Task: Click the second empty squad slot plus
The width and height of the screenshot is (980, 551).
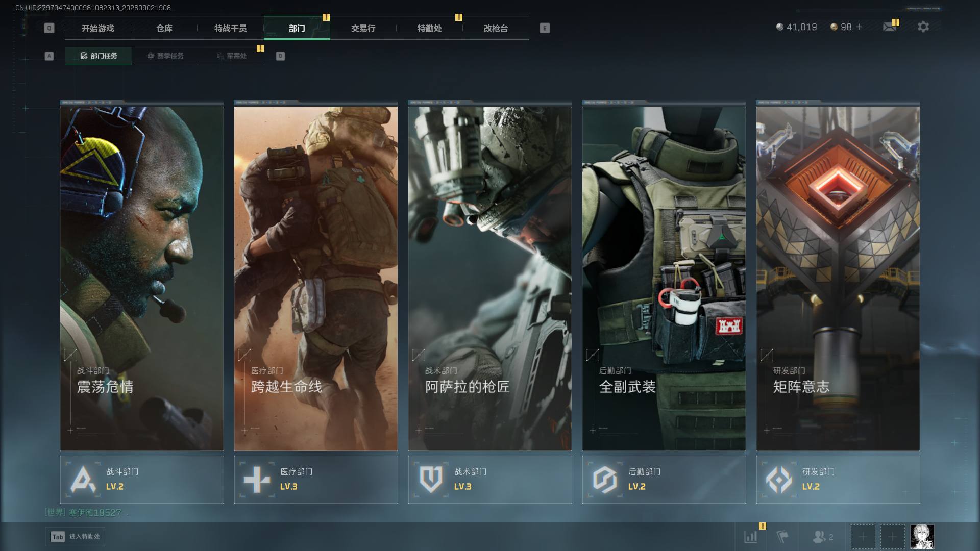Action: [x=892, y=537]
